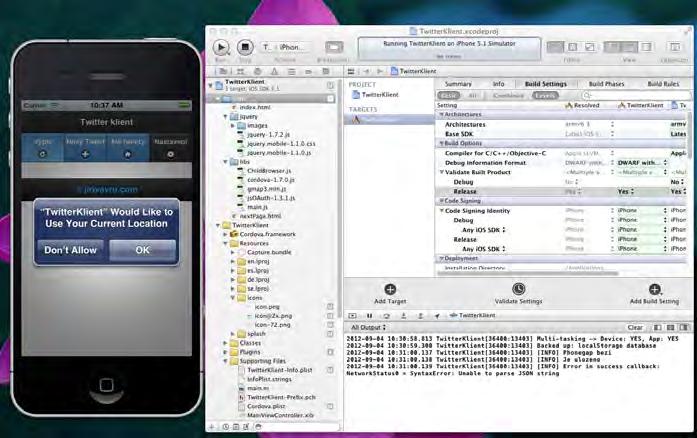
Task: Open the Search navigator
Action: [257, 71]
